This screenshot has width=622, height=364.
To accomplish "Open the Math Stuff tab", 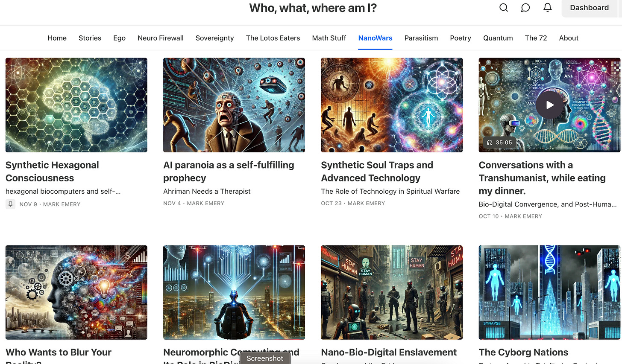I will pos(329,38).
